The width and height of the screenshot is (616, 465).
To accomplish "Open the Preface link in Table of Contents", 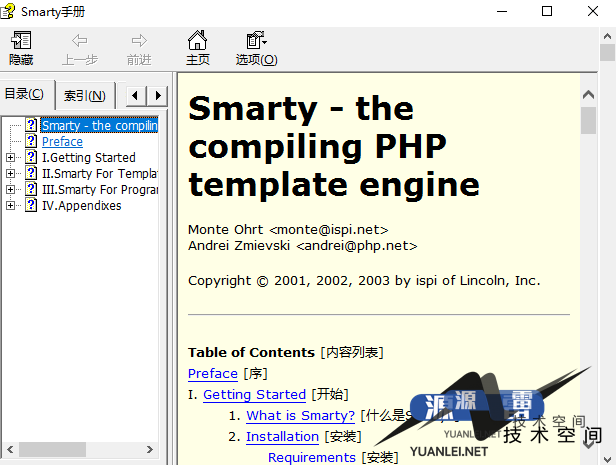I will (x=213, y=373).
